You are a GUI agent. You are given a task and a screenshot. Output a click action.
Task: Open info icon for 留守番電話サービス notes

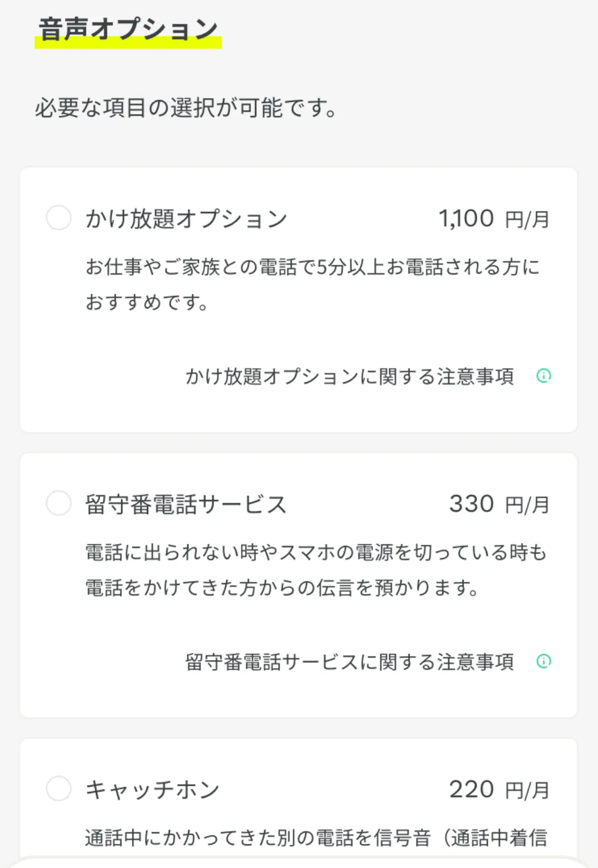(x=544, y=661)
